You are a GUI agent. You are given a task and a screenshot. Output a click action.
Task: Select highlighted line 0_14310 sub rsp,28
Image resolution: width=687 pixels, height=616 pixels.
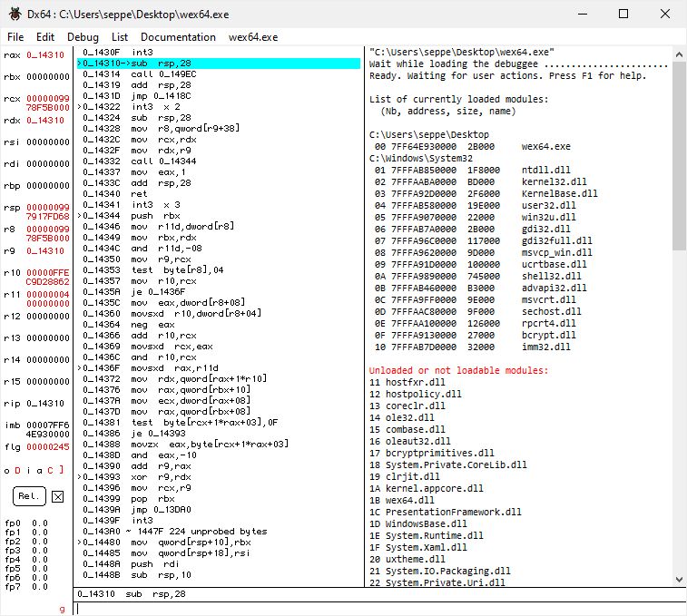point(219,64)
